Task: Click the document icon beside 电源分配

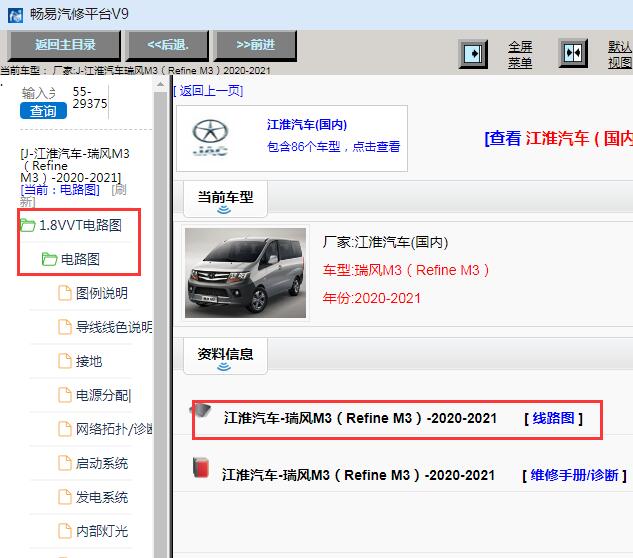Action: 65,395
